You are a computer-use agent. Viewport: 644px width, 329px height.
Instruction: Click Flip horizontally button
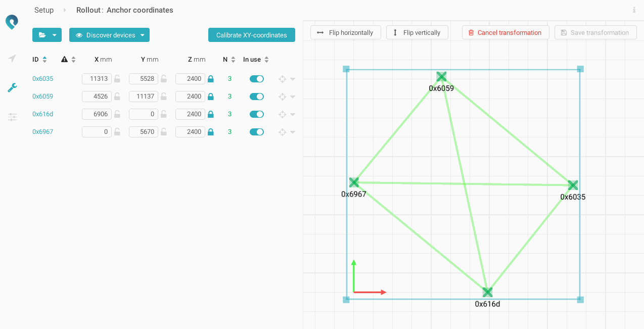[345, 32]
